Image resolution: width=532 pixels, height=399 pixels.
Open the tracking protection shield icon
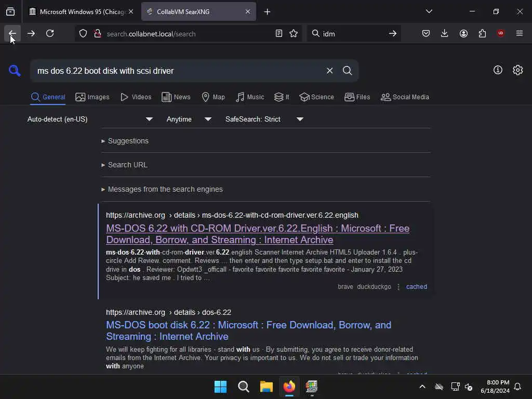pos(83,34)
